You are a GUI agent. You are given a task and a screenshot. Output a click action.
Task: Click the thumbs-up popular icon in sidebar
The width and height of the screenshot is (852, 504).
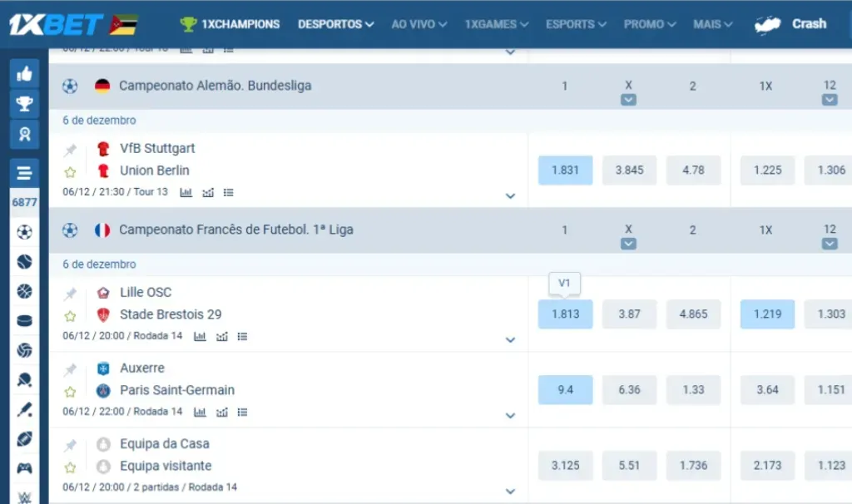(x=24, y=73)
